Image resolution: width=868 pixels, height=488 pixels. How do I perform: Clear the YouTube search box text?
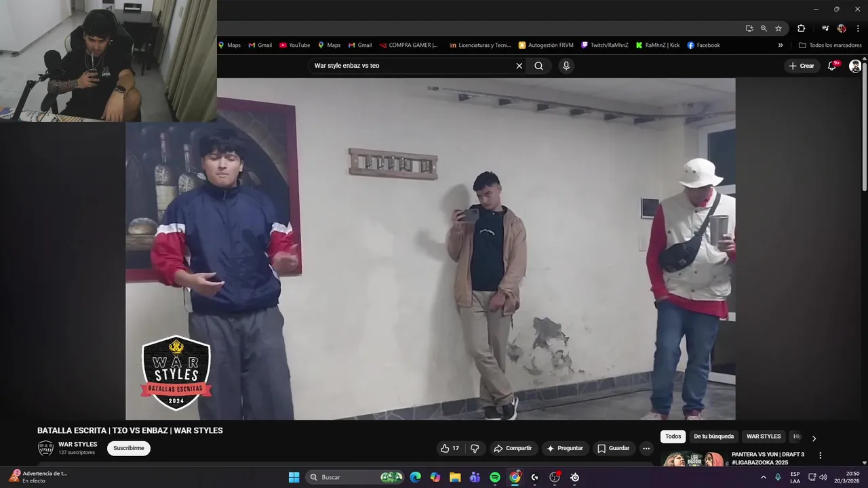click(x=519, y=66)
